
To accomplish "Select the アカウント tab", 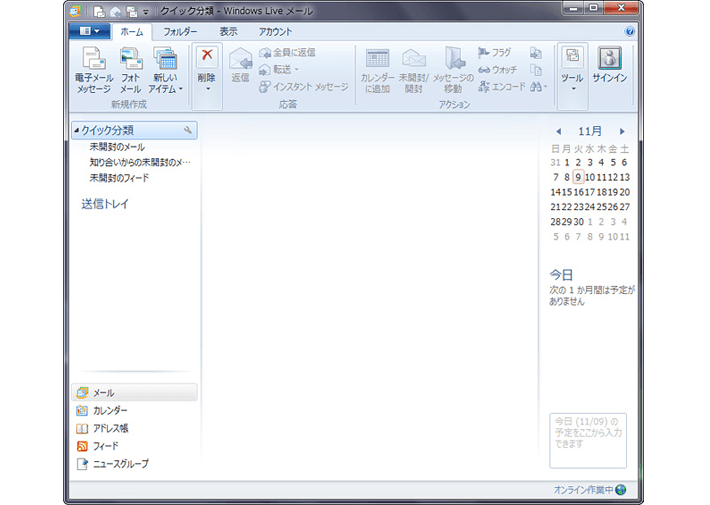I will (275, 32).
